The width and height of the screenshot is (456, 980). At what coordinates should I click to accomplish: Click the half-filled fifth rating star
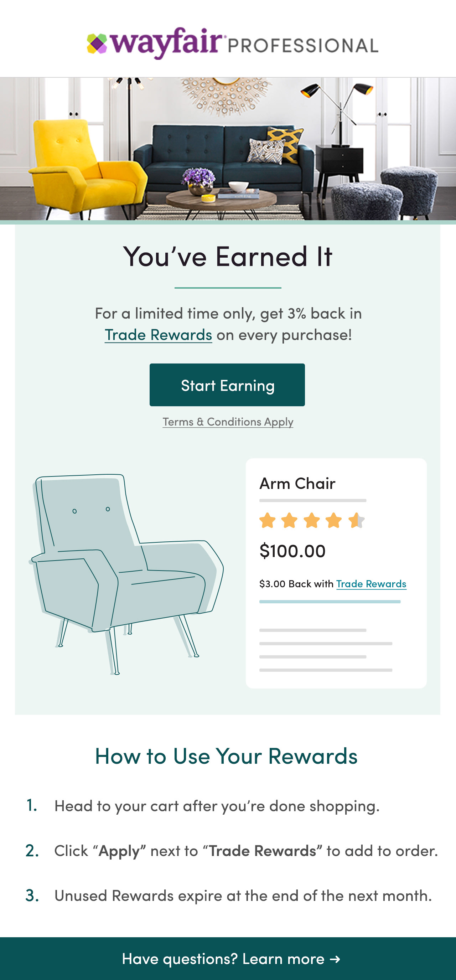click(357, 520)
